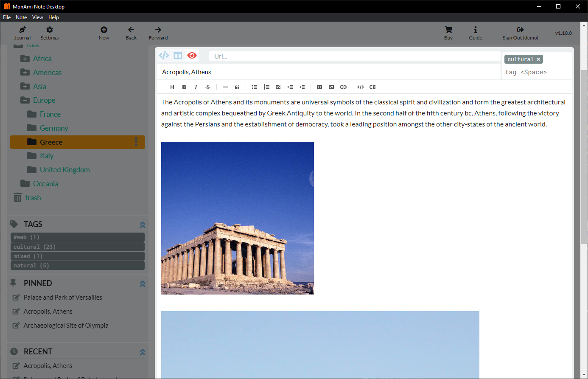Insert inline code with the </> icon
Screen dimensions: 588x379
(361, 87)
